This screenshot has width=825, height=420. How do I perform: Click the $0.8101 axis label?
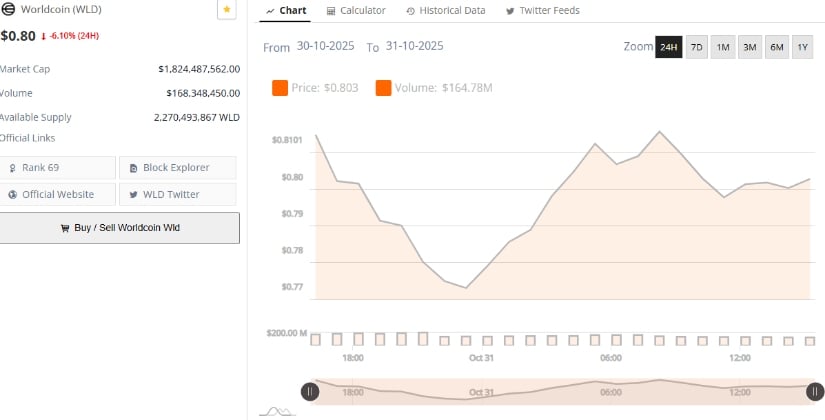[287, 140]
